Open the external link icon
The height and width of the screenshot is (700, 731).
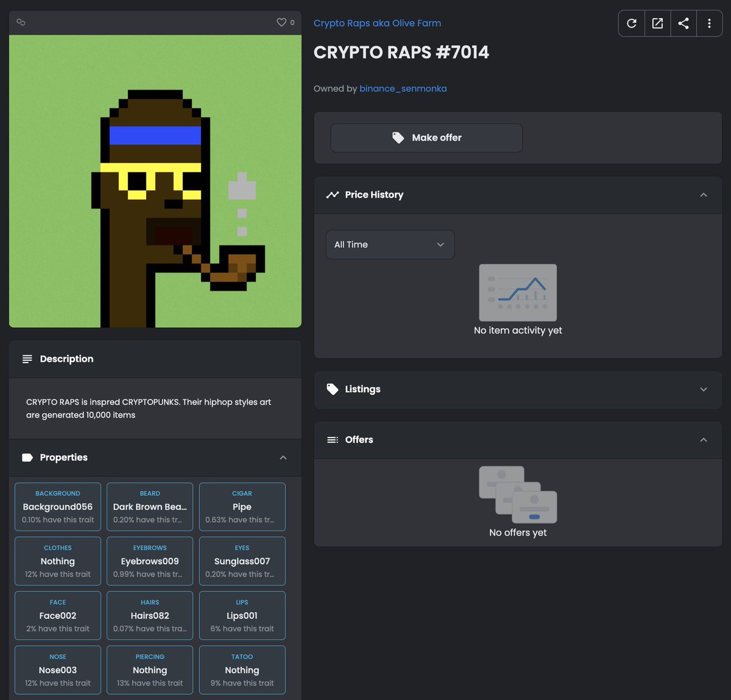click(657, 23)
